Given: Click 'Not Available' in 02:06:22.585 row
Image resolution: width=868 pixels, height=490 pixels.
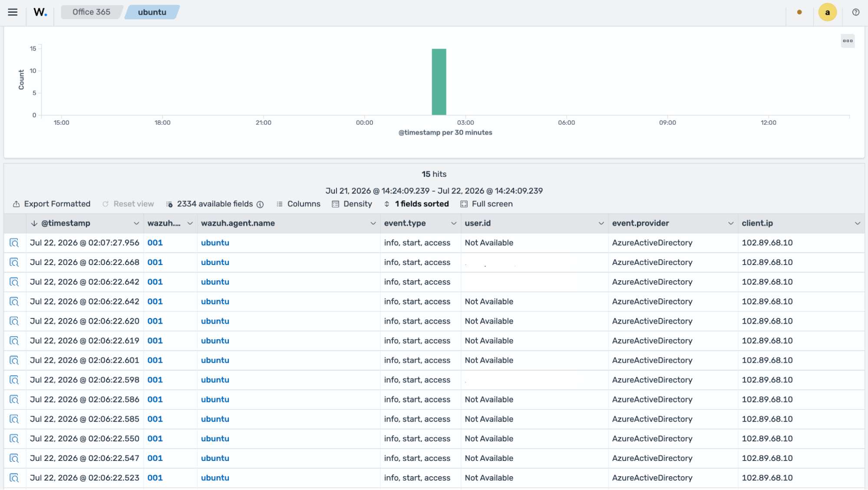Looking at the screenshot, I should pyautogui.click(x=489, y=419).
